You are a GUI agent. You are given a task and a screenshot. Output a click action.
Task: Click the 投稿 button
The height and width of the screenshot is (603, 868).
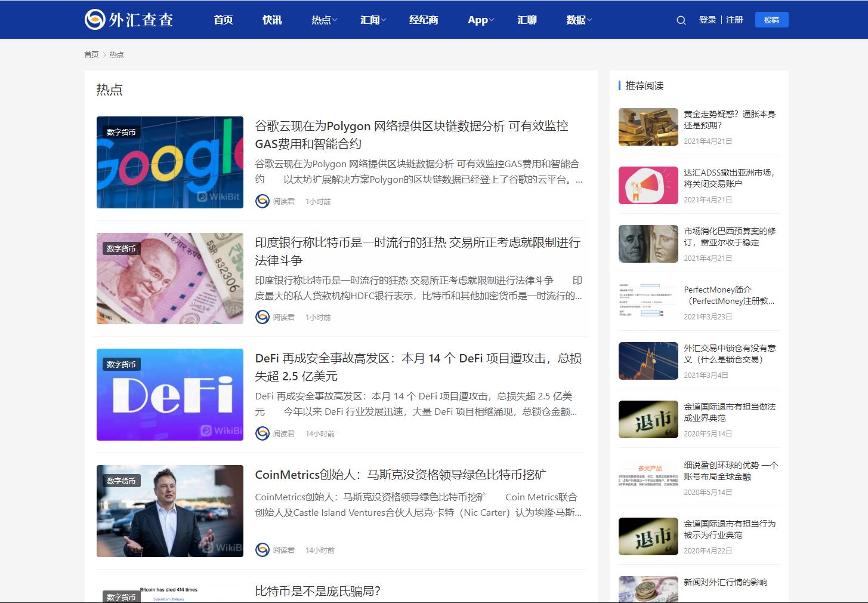point(772,20)
